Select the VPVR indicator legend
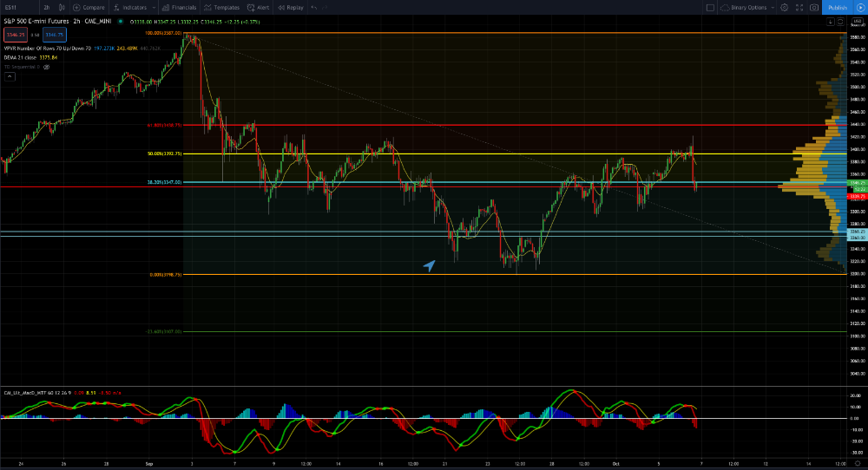 click(x=82, y=48)
